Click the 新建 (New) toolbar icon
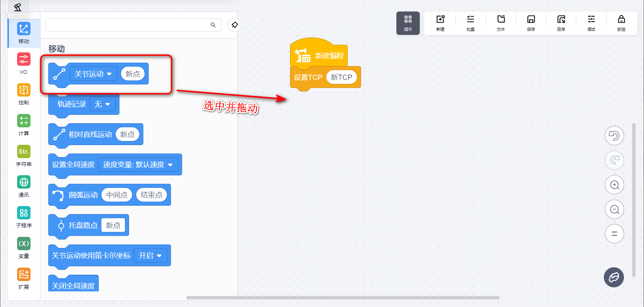644x307 pixels. (440, 23)
